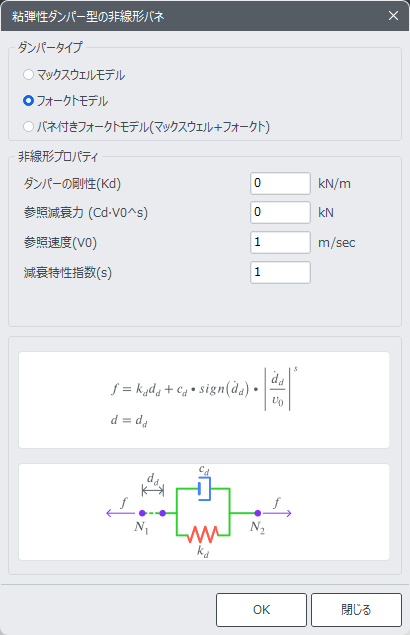
Task: Confirm with the OK button
Action: pyautogui.click(x=261, y=609)
